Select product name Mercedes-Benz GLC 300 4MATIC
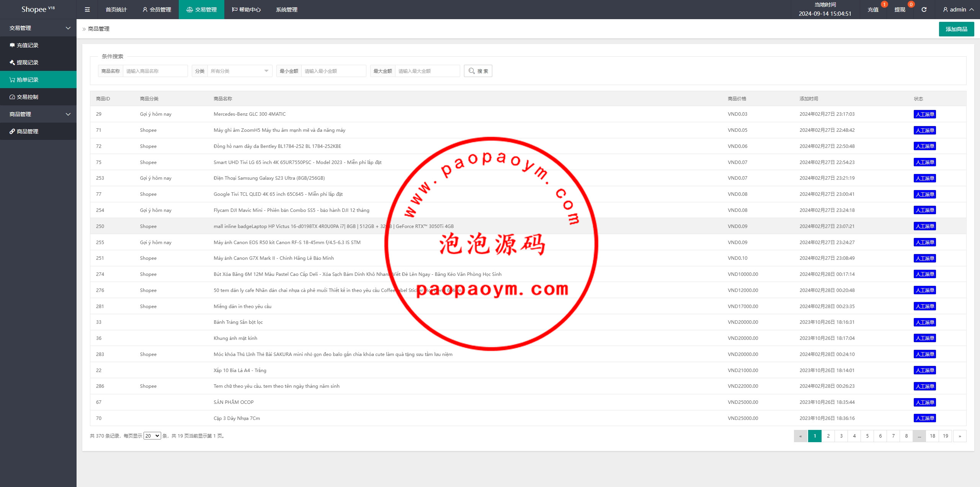This screenshot has width=980, height=487. click(250, 114)
